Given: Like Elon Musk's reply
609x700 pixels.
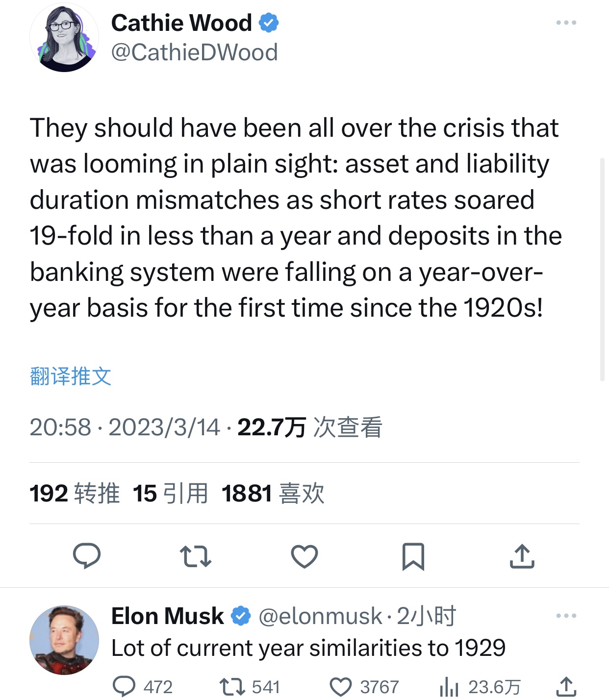Looking at the screenshot, I should 341,686.
